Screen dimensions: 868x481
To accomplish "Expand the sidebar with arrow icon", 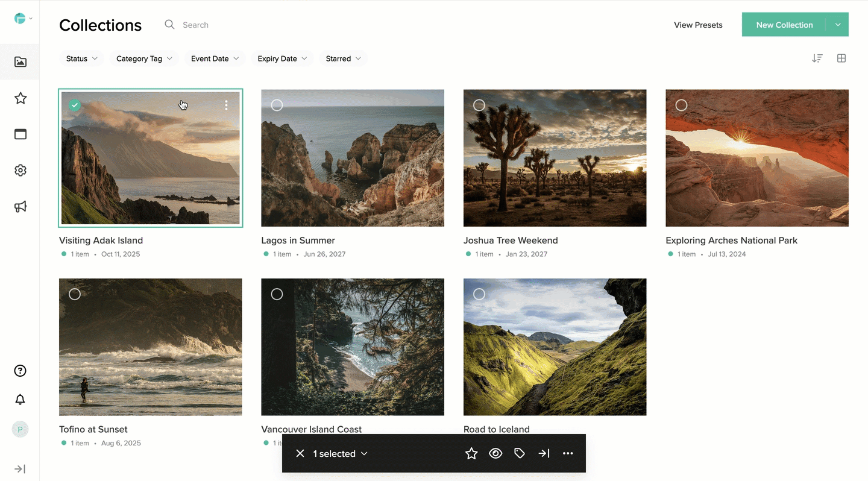I will tap(20, 469).
